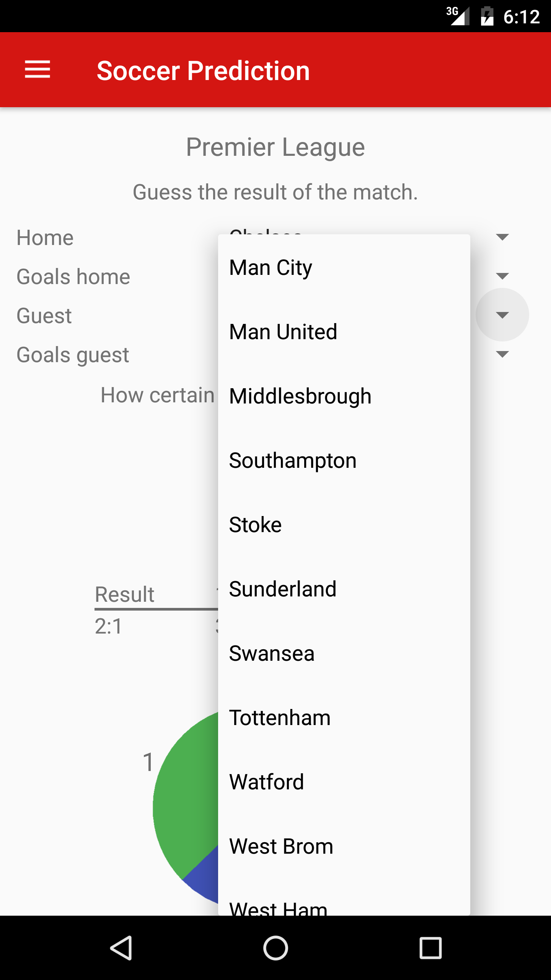The image size is (551, 980).
Task: Open the Goals guest dropdown arrow
Action: tap(502, 354)
